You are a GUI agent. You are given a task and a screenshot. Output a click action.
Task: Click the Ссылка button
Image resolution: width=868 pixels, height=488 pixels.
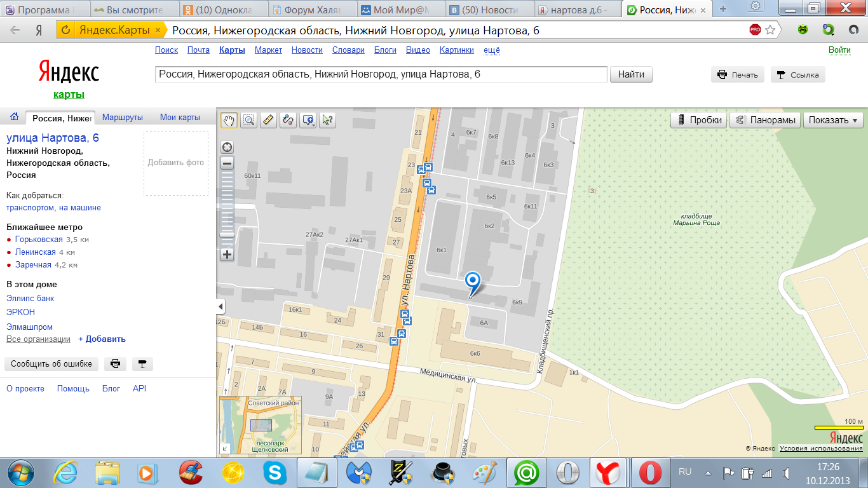coord(798,74)
